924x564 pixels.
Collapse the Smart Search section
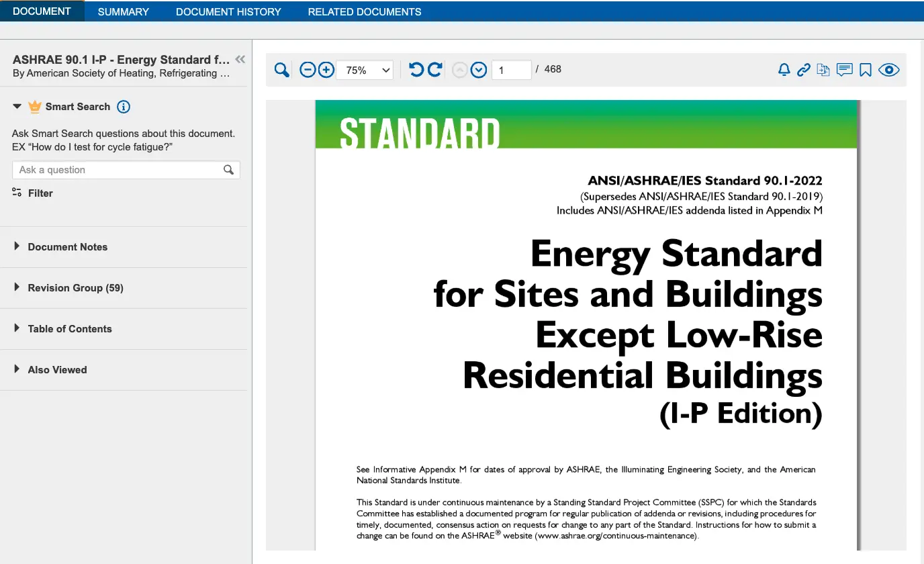(17, 107)
